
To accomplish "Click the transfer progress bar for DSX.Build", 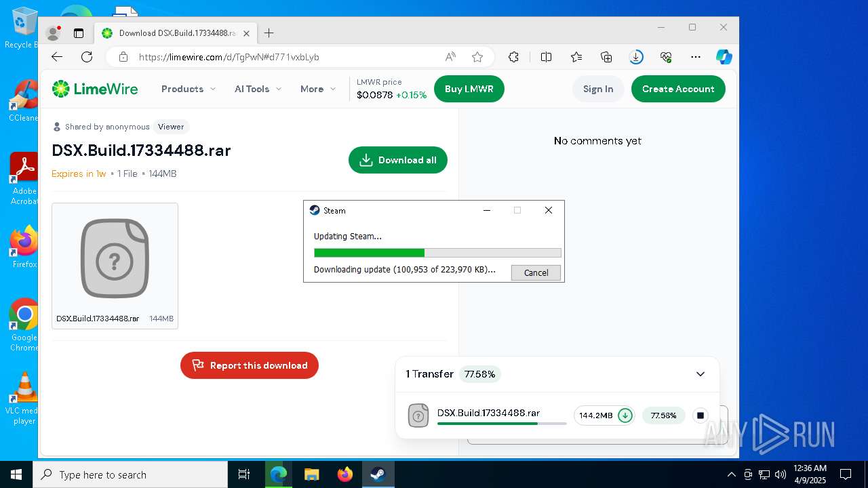I will (x=502, y=424).
